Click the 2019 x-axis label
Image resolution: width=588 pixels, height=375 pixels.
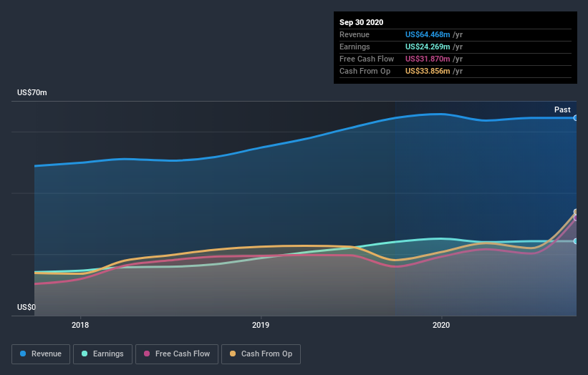261,325
